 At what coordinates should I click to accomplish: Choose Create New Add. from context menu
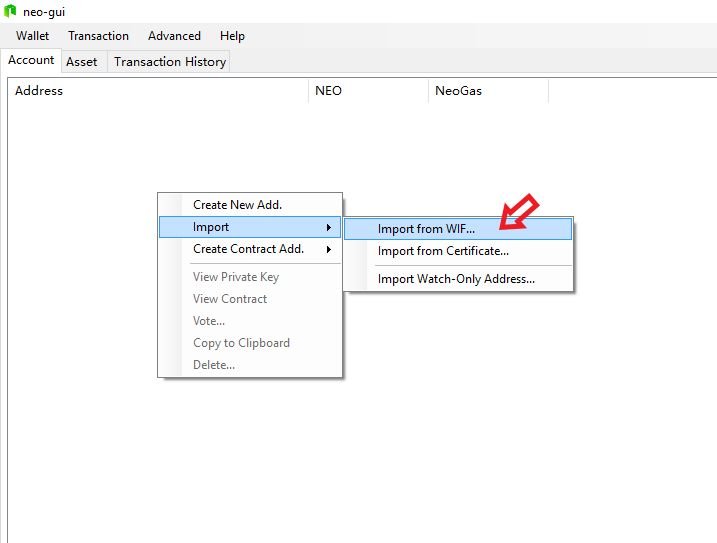[250, 204]
